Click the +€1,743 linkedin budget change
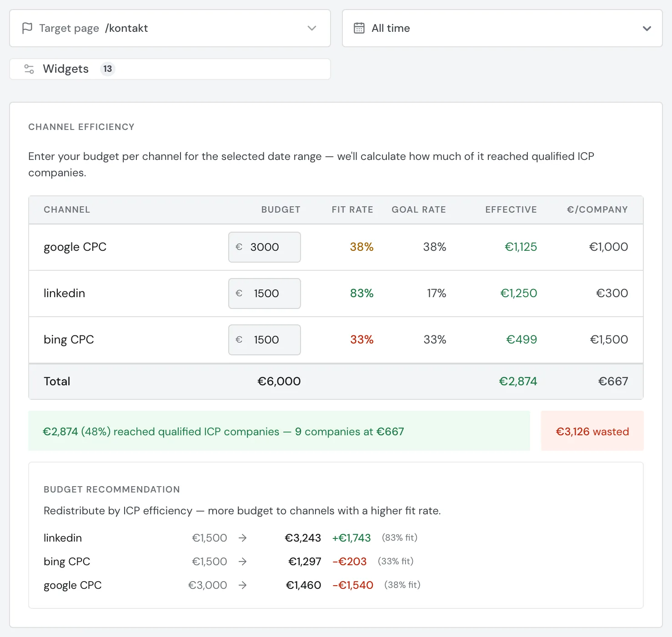This screenshot has width=672, height=637. point(351,538)
